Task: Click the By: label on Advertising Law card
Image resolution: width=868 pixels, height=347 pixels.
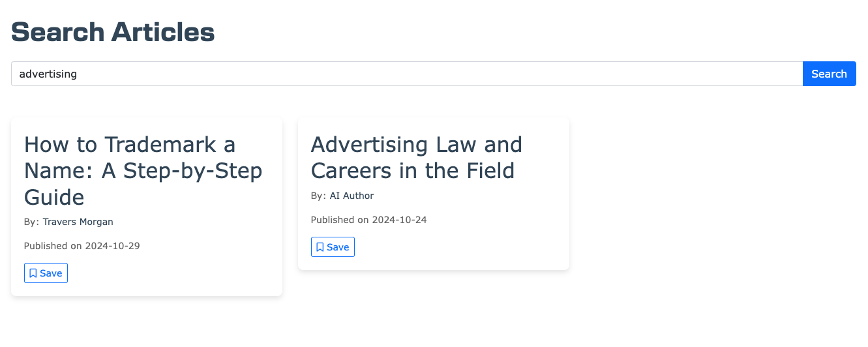Action: click(319, 196)
